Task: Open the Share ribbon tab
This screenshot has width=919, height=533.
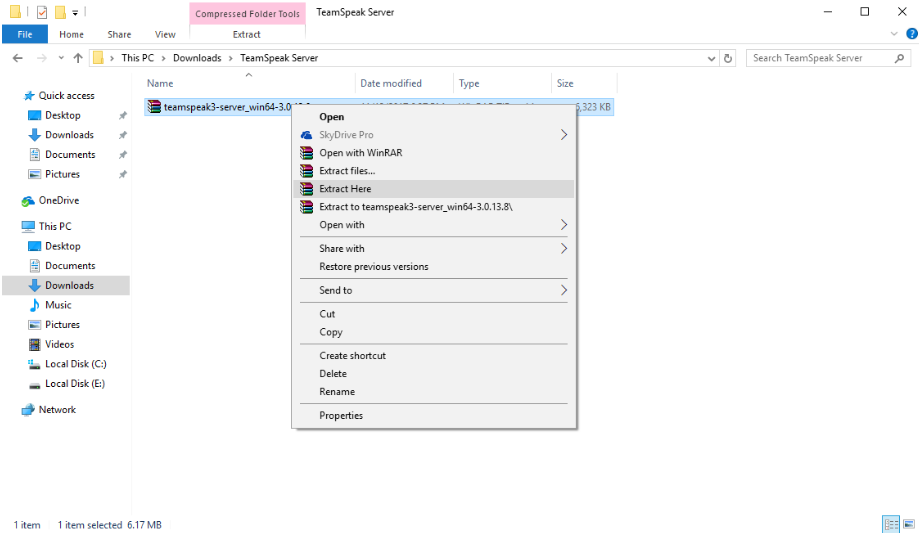Action: pyautogui.click(x=119, y=34)
